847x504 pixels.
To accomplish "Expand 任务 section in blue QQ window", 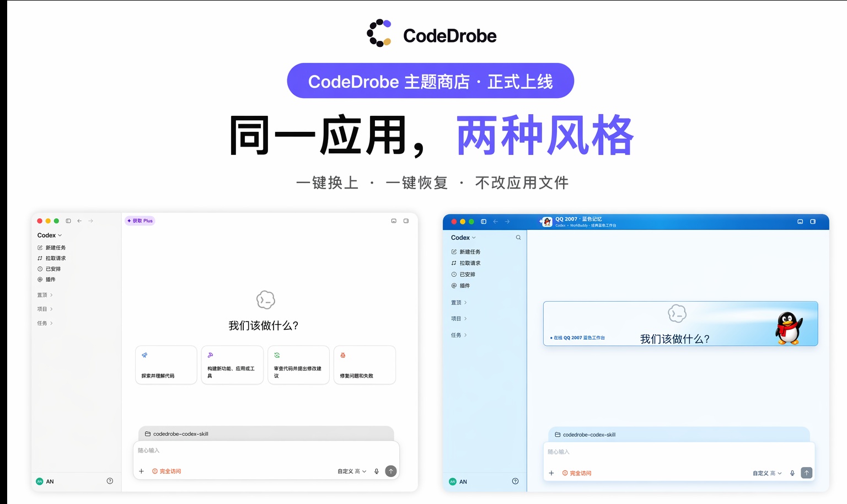I will click(x=459, y=335).
